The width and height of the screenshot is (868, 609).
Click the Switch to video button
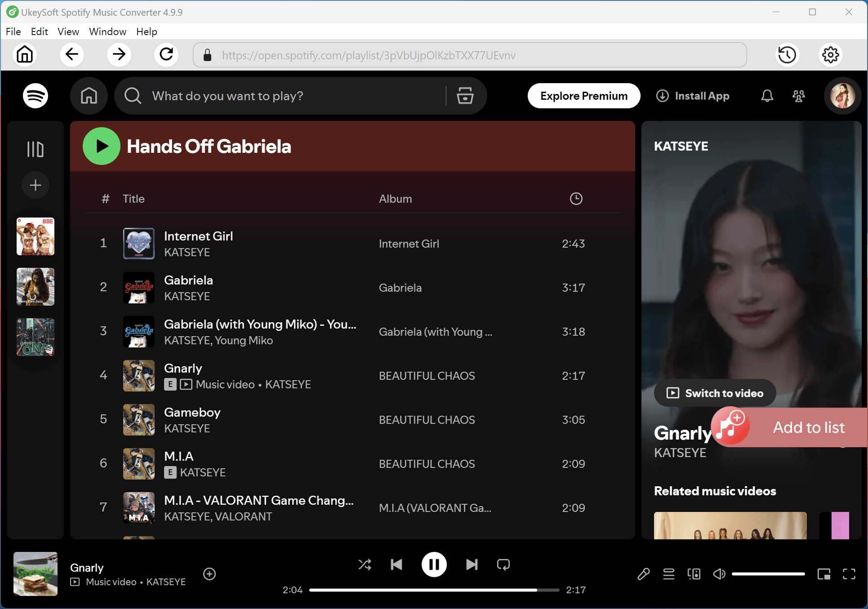click(714, 393)
